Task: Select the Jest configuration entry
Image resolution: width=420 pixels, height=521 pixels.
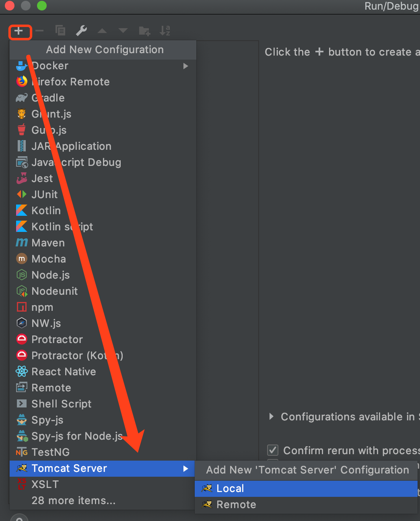Action: point(103,178)
